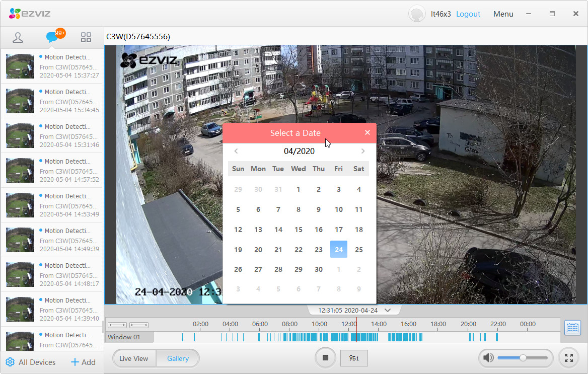This screenshot has height=374, width=588.
Task: Expand the 12:31:05 2020-04-24 time dropdown
Action: pos(388,310)
